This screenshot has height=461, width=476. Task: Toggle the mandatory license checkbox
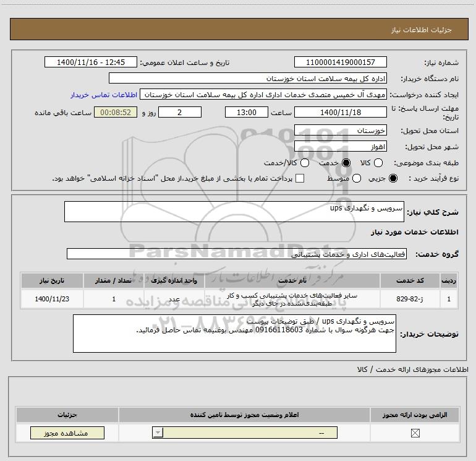coord(415,433)
